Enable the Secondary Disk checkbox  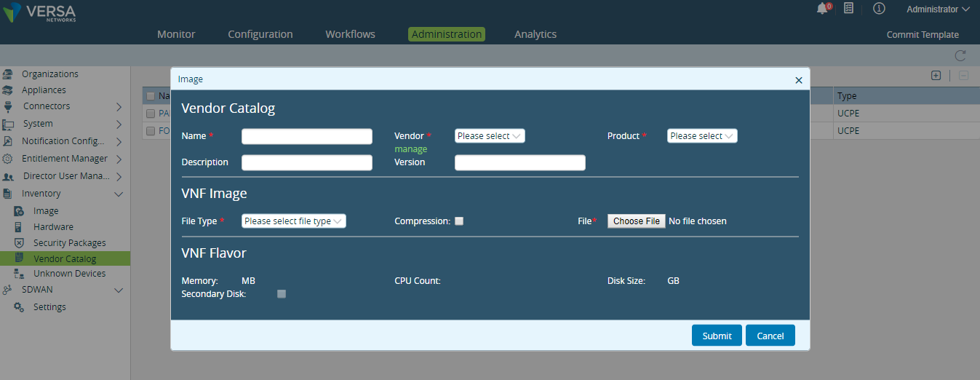click(x=282, y=294)
